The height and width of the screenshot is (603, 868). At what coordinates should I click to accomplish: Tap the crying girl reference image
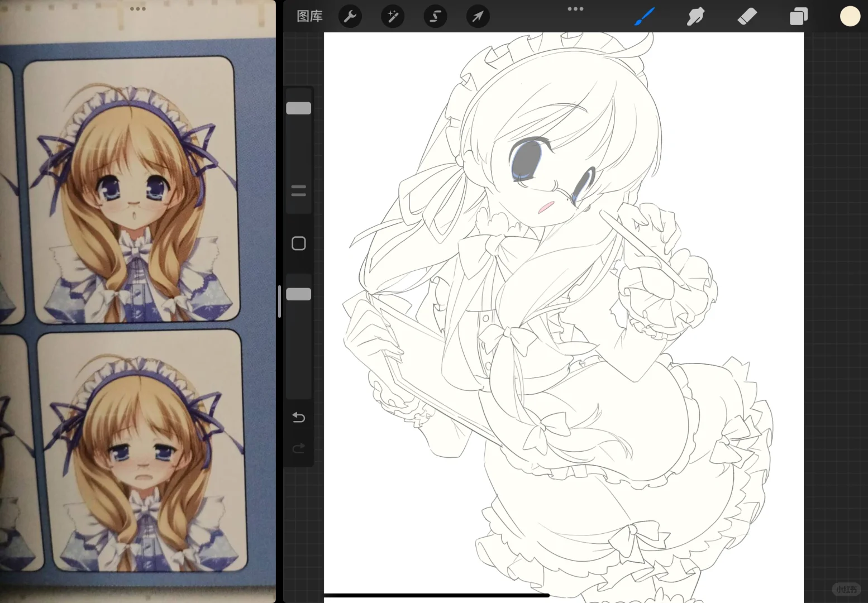point(142,451)
